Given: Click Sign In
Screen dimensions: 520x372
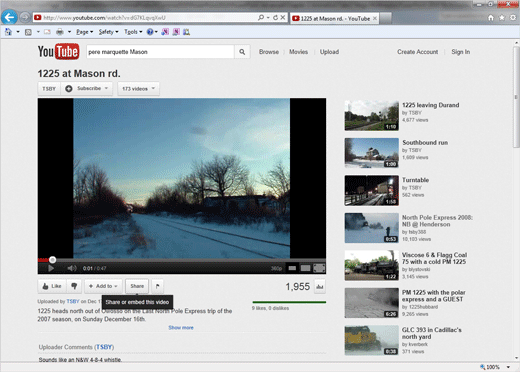Looking at the screenshot, I should (x=460, y=52).
